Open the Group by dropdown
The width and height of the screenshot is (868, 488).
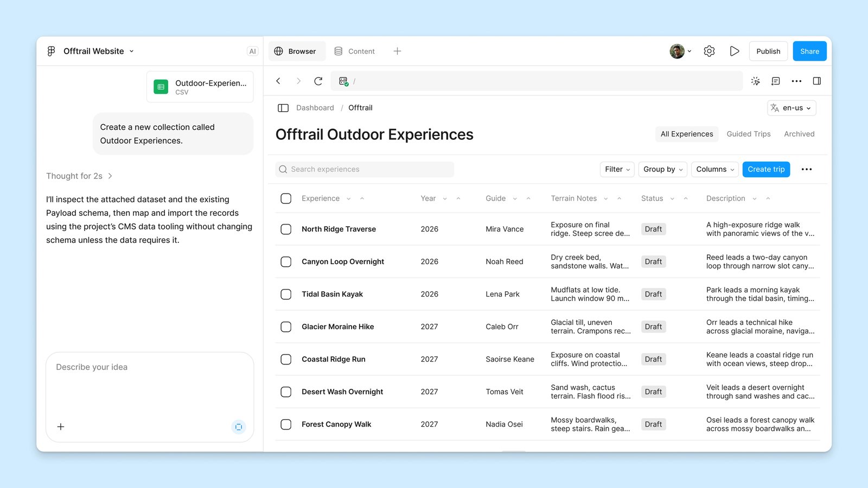tap(663, 169)
